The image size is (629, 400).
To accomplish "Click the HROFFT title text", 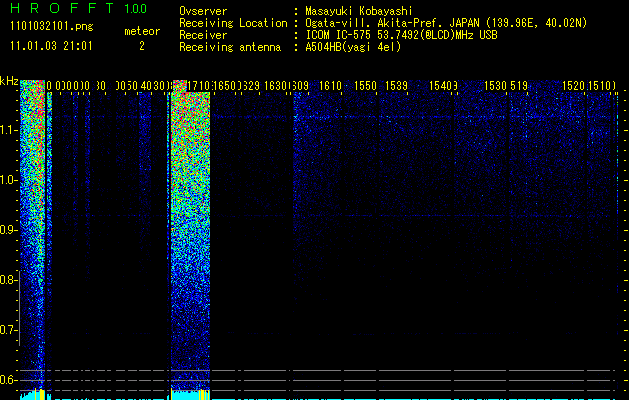I will click(62, 8).
